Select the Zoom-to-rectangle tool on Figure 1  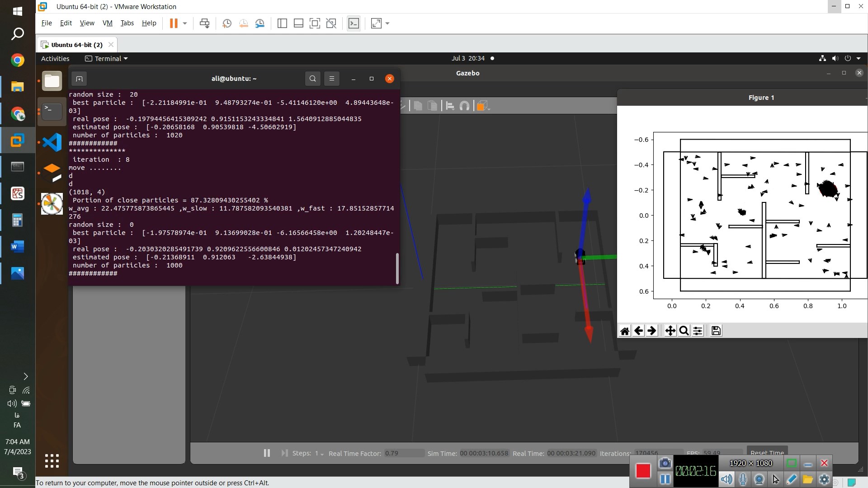click(684, 330)
